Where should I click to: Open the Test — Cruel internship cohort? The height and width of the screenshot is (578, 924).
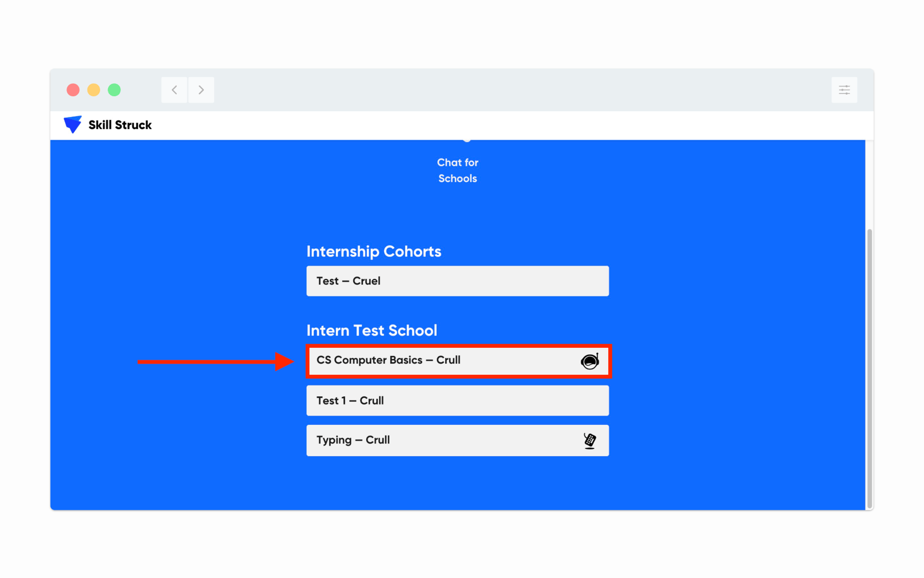(x=457, y=281)
